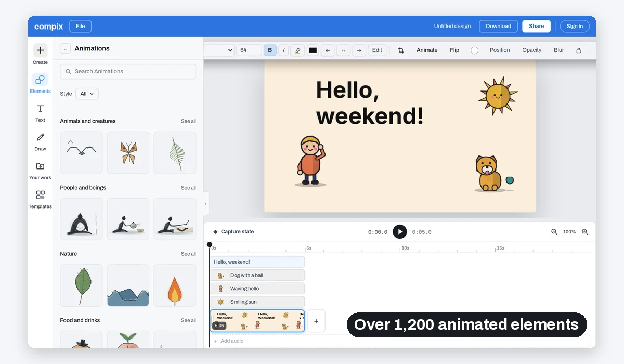
Task: Zoom out the timeline
Action: click(x=554, y=232)
